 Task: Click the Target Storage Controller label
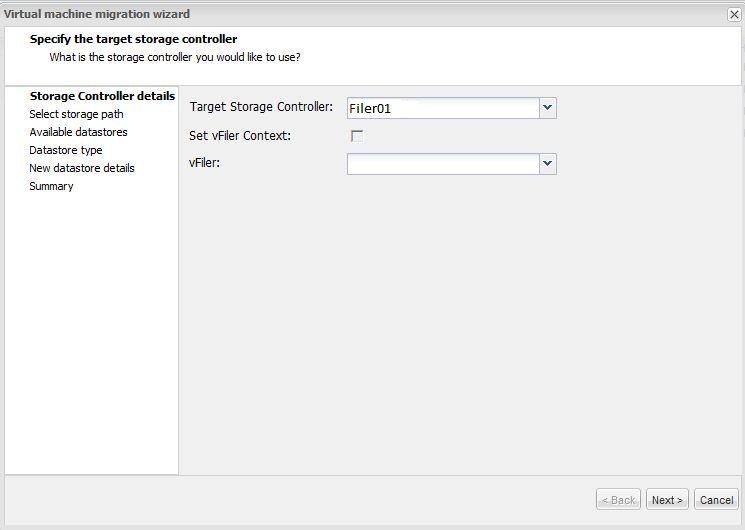[x=260, y=107]
